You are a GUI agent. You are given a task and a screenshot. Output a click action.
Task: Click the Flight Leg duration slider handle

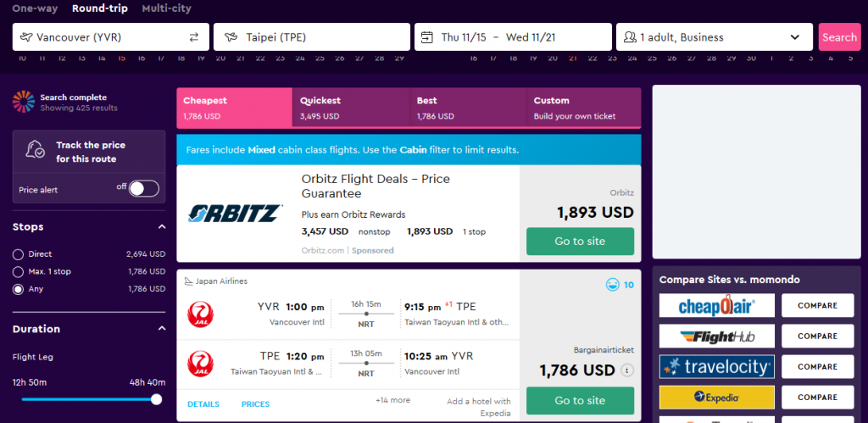tap(157, 399)
